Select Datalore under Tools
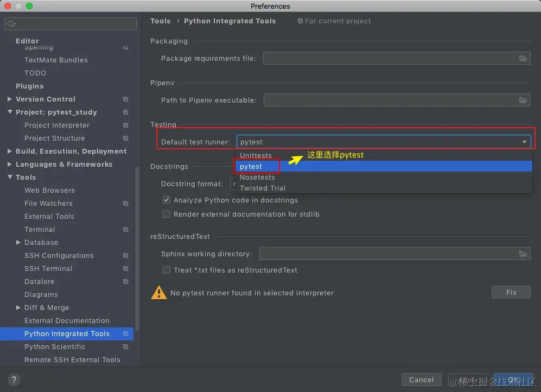 (39, 282)
